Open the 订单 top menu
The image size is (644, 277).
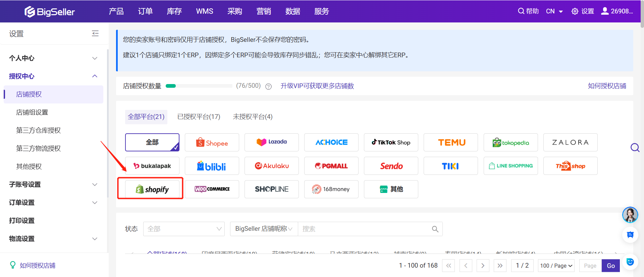pos(145,11)
